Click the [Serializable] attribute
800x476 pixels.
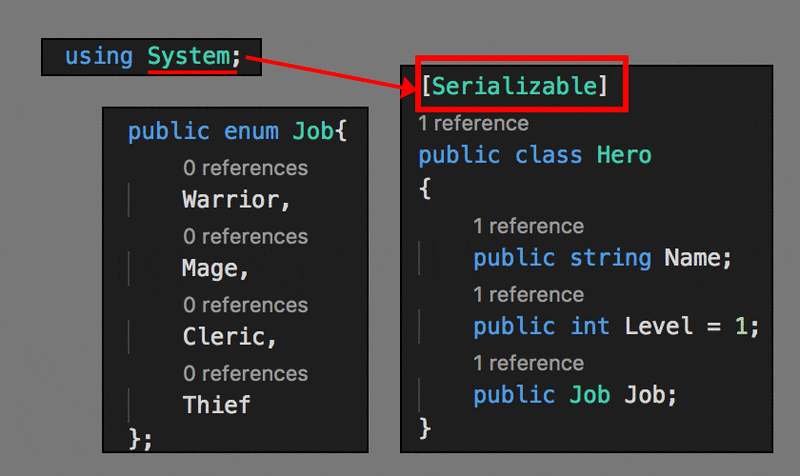tap(515, 85)
